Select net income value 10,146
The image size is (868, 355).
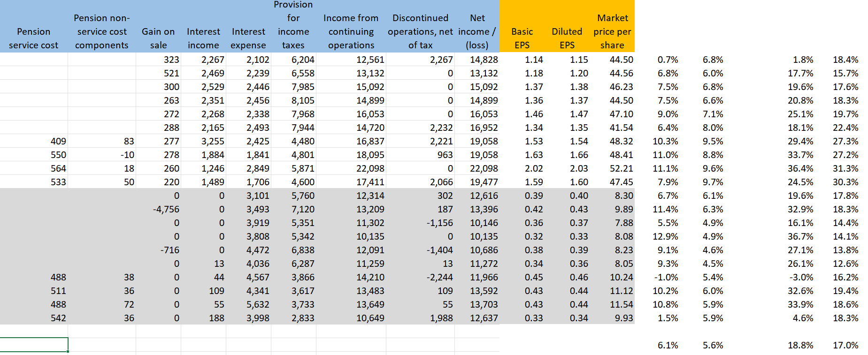[484, 223]
